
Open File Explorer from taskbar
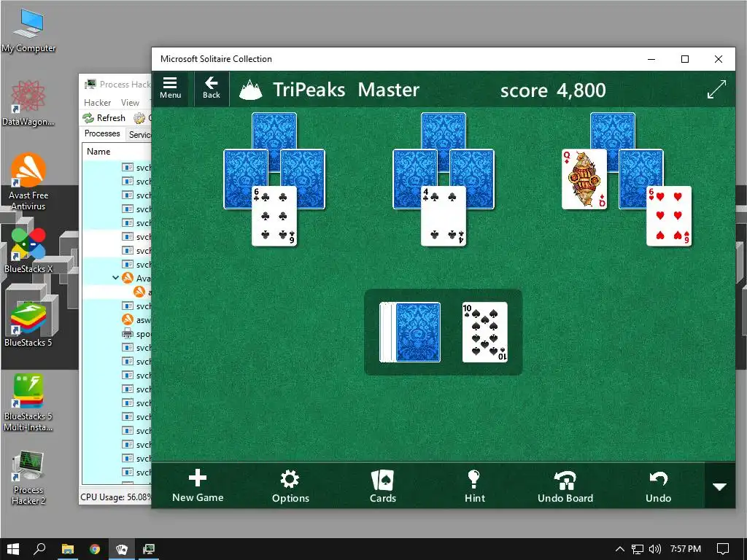[x=68, y=549]
